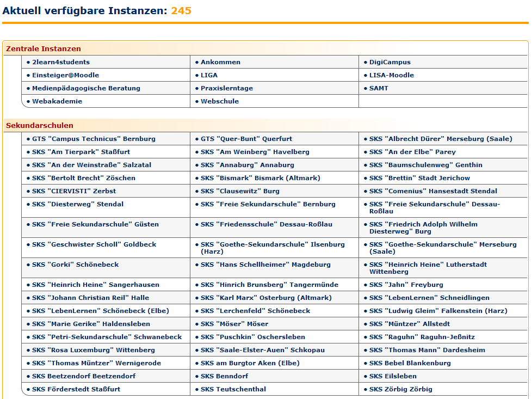Open SKS "Albrecht Dürer" Merseburg (Saale)

[x=441, y=139]
